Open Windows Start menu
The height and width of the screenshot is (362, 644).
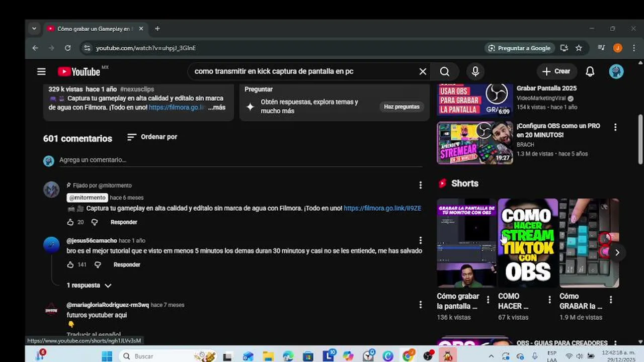[x=107, y=356]
